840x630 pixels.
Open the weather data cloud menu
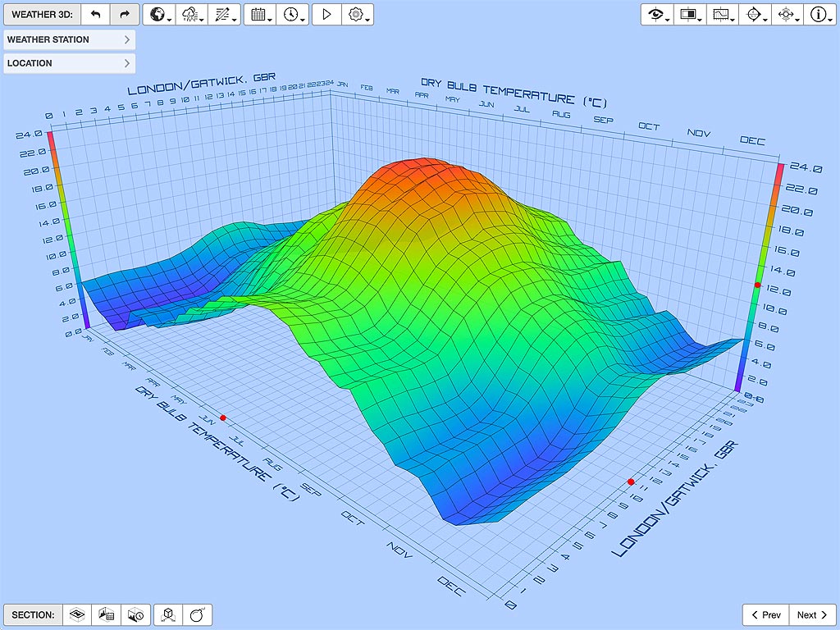point(192,15)
